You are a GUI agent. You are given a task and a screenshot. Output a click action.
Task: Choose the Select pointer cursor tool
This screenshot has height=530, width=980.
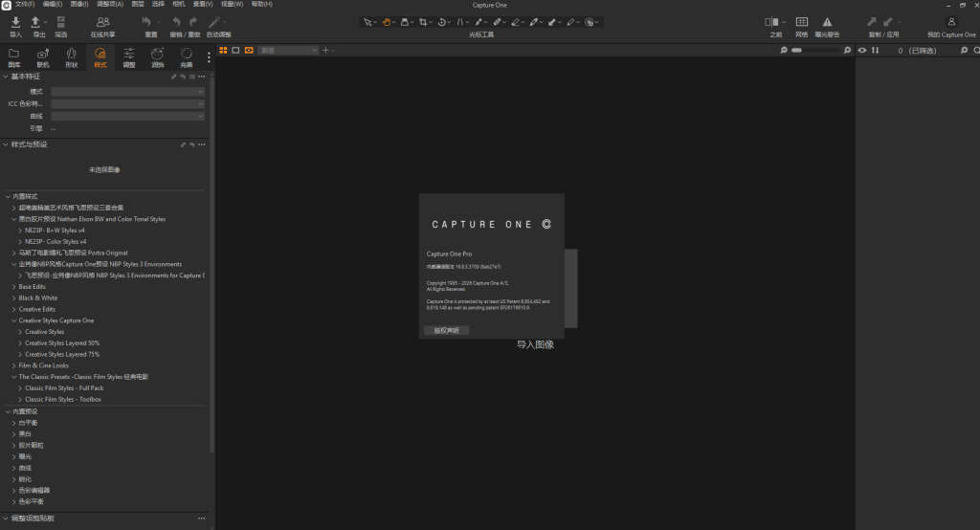(x=367, y=22)
